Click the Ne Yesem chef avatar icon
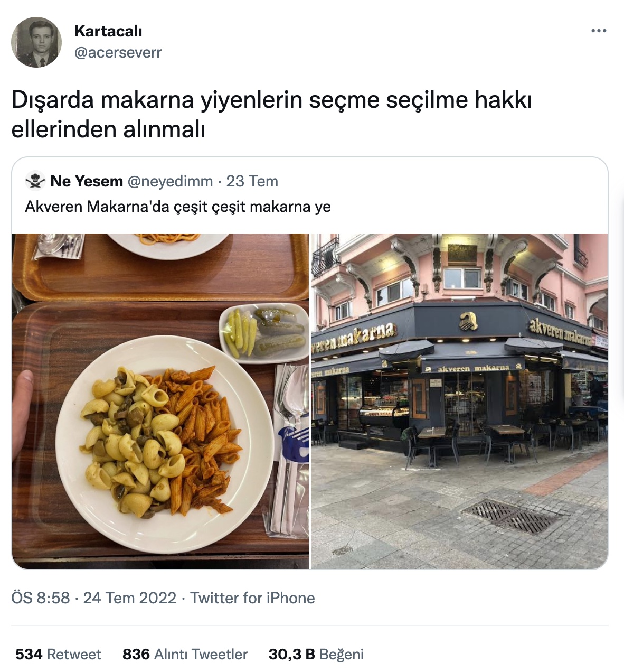The image size is (624, 672). tap(35, 181)
